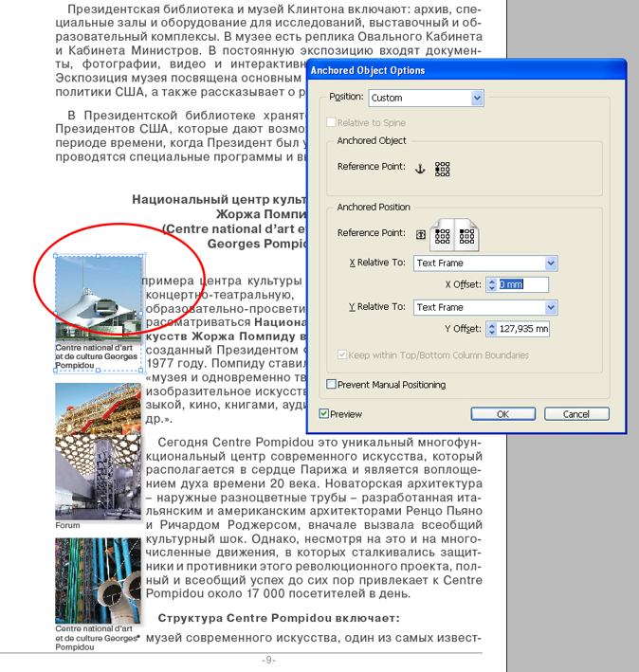Click the right page Anchored Position reference grid
639x672 pixels.
(466, 236)
